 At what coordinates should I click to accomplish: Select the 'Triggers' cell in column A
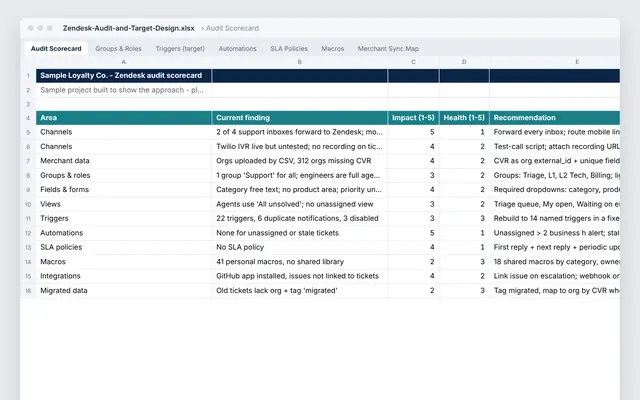(124, 218)
